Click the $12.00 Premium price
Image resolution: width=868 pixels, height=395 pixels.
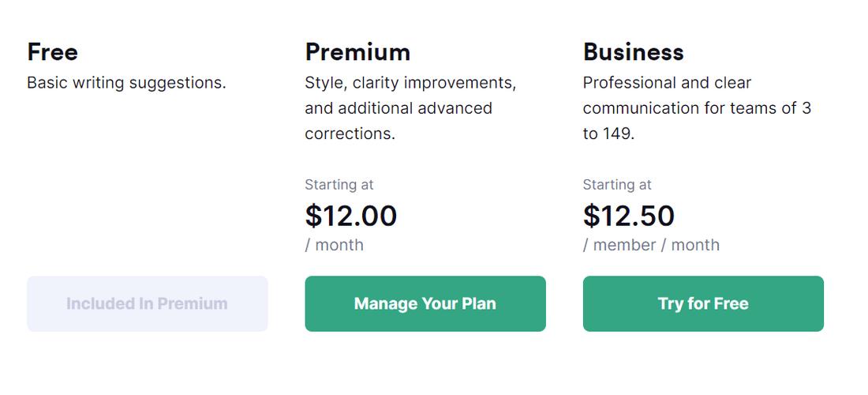[351, 216]
